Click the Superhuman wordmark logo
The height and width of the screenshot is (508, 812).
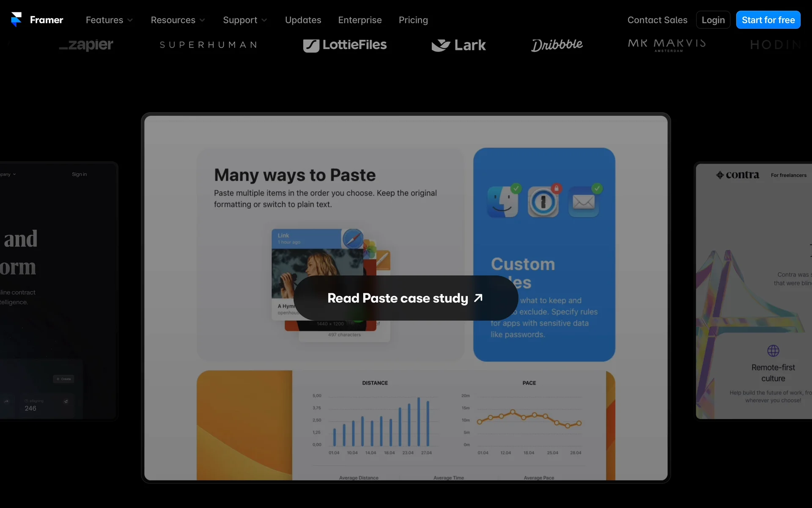point(208,45)
